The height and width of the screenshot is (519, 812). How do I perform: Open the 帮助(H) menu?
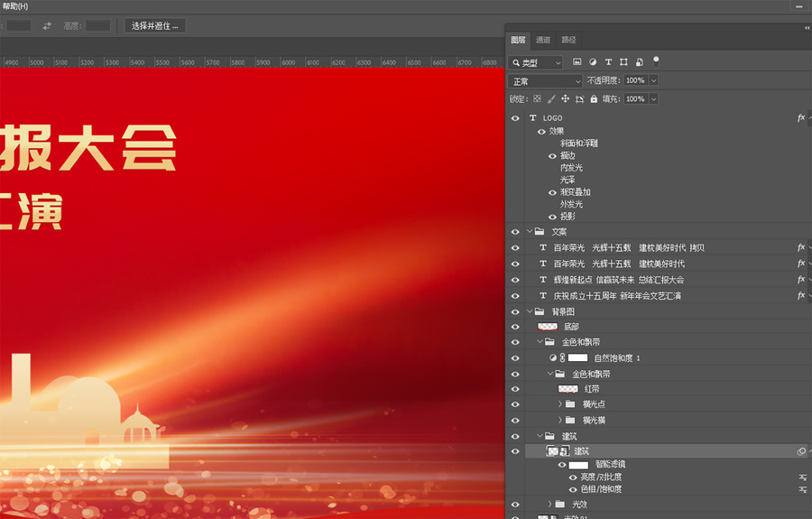[15, 6]
